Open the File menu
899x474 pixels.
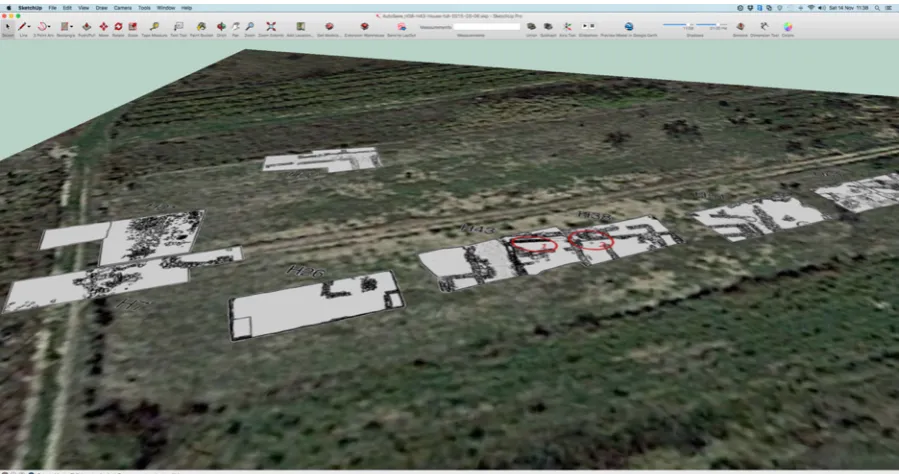52,8
